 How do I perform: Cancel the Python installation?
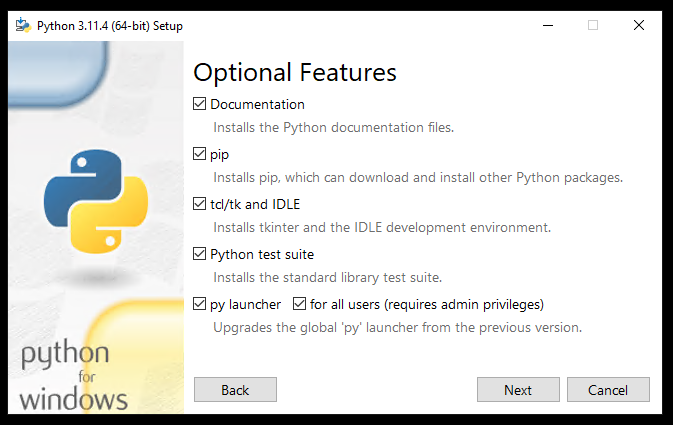click(x=608, y=390)
